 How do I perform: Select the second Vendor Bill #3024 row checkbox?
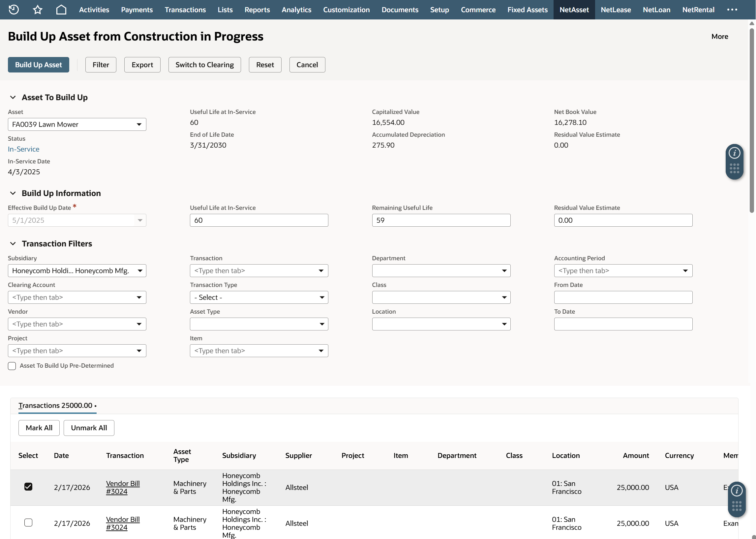pos(28,523)
